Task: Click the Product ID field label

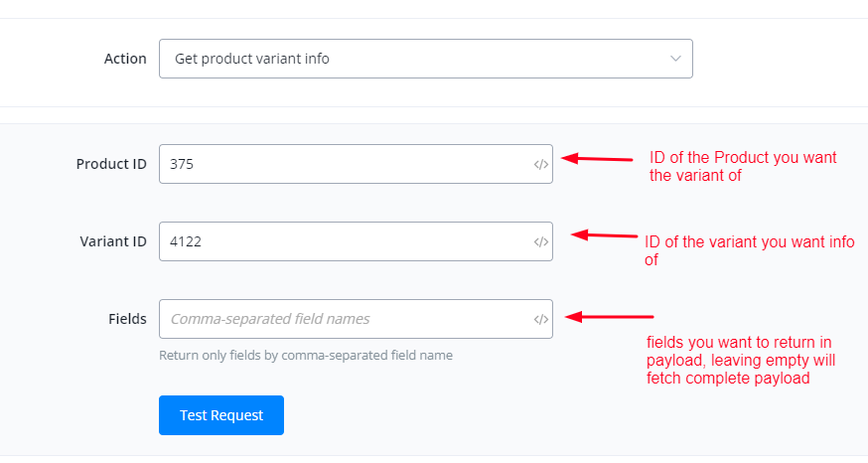Action: [x=111, y=164]
